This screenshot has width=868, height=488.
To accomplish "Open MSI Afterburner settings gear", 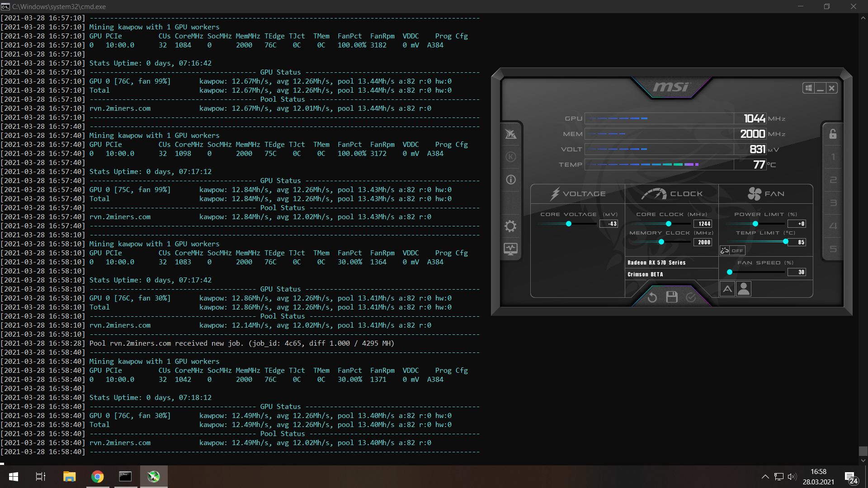I will coord(510,226).
